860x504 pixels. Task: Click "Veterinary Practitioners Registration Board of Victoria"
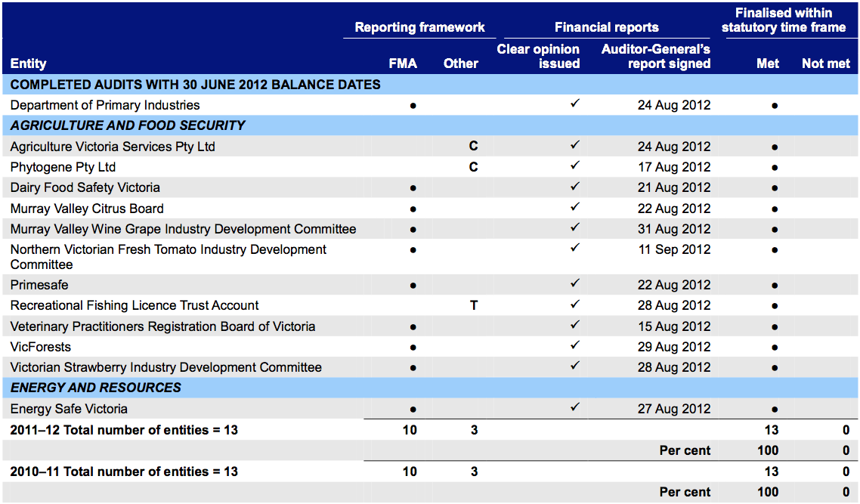tap(163, 327)
